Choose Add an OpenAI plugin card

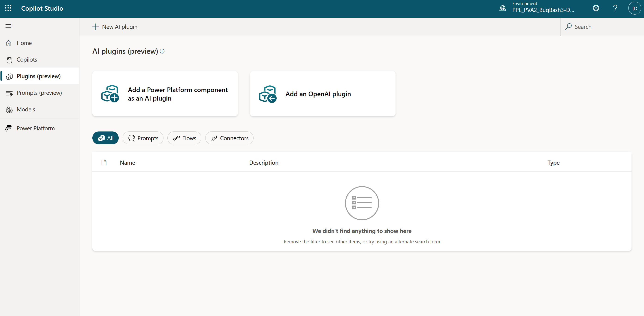tap(323, 94)
